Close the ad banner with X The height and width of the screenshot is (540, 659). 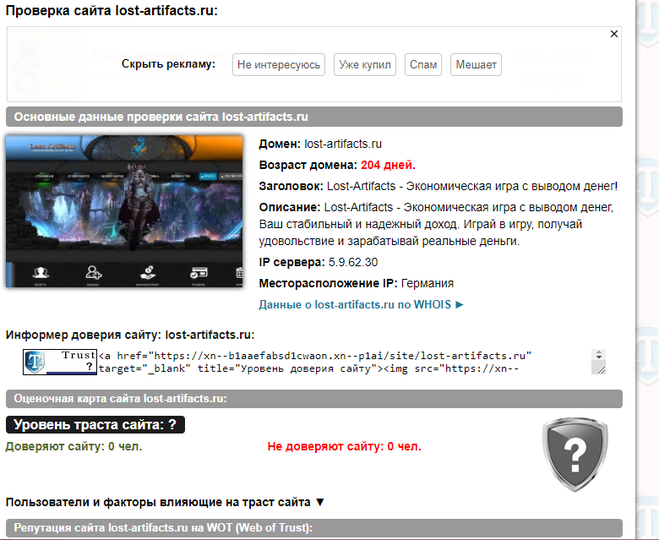(x=614, y=34)
